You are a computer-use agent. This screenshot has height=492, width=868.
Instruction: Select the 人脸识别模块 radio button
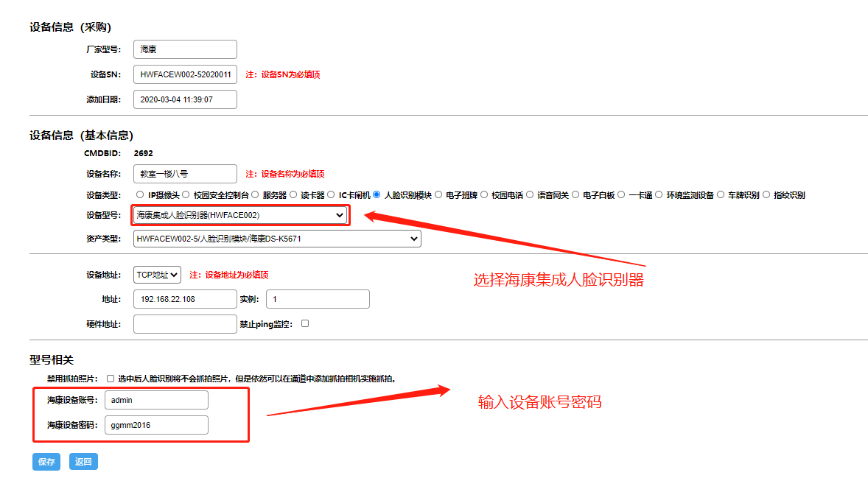click(x=377, y=195)
